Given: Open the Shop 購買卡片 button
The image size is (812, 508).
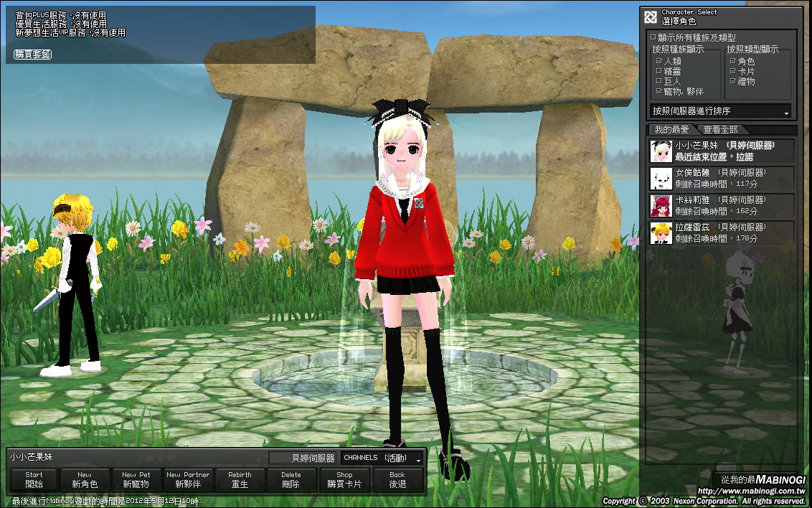Looking at the screenshot, I should [x=344, y=479].
